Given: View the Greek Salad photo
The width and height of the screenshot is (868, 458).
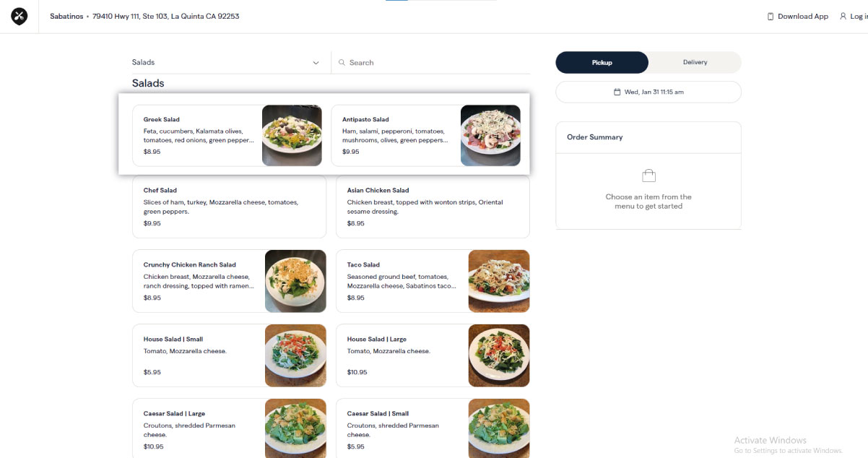Looking at the screenshot, I should [292, 136].
